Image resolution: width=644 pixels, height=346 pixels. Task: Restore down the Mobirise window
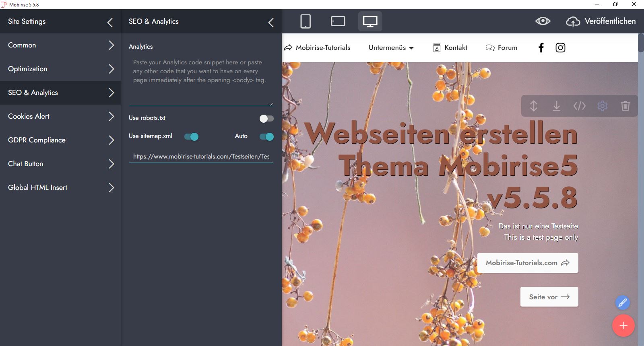(x=615, y=4)
